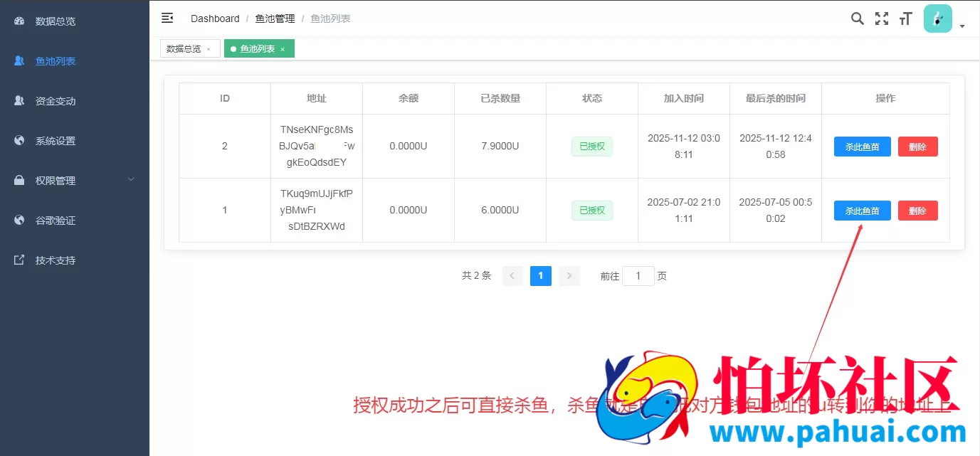Click the 权限管理 lock icon

(x=19, y=181)
